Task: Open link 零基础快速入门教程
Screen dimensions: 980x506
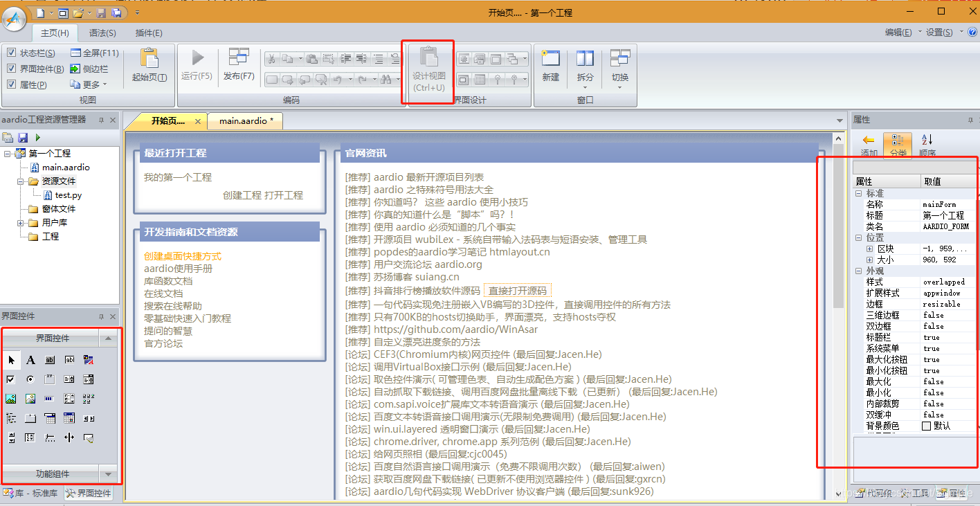Action: pos(188,318)
